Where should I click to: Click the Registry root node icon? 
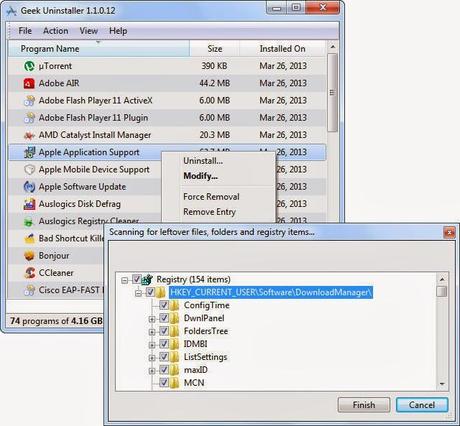point(148,279)
